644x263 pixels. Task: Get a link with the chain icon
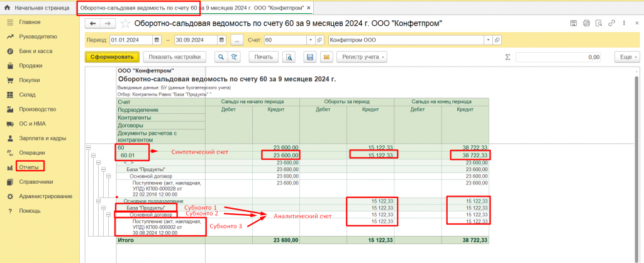(x=612, y=23)
